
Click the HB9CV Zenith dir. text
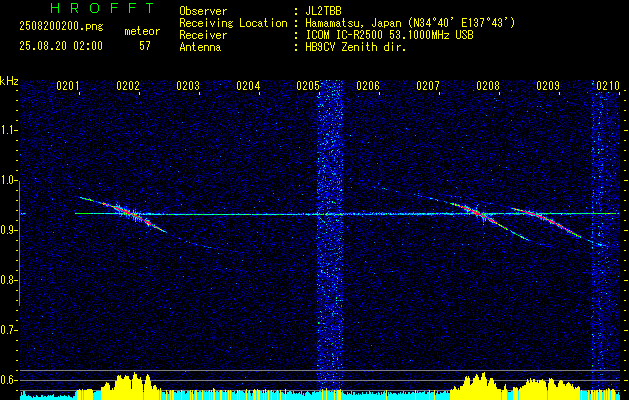coord(356,47)
